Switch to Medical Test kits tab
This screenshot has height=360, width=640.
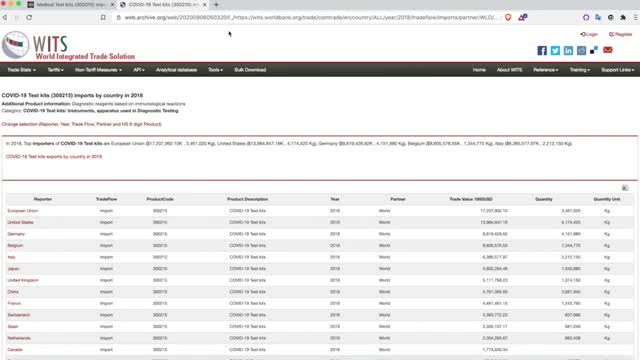71,4
